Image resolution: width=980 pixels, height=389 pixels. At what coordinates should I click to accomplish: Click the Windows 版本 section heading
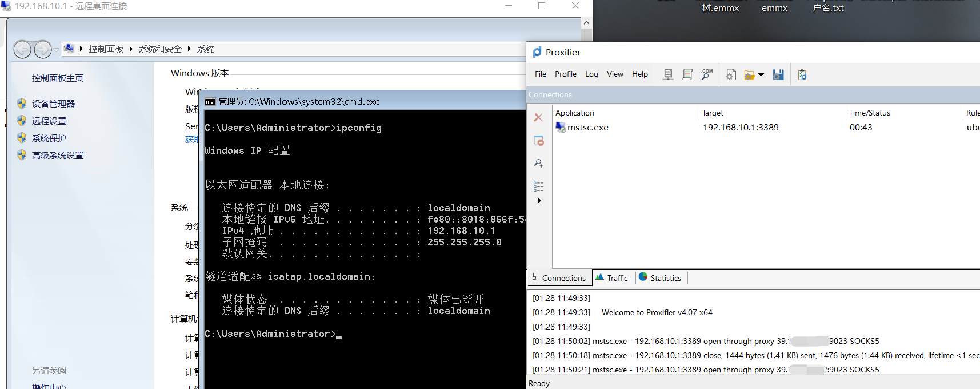point(199,73)
